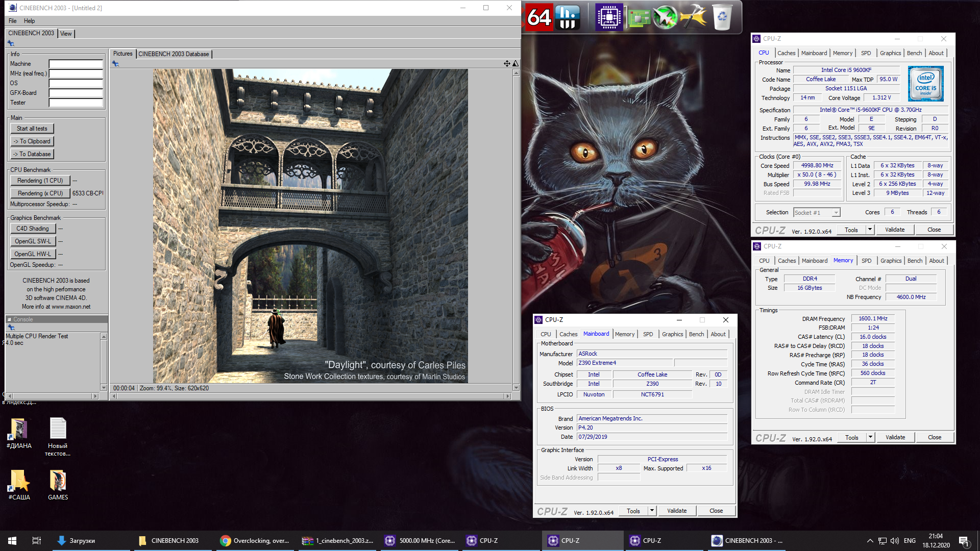Select the #САША desktop folder
Viewport: 980px width, 551px height.
(x=19, y=485)
